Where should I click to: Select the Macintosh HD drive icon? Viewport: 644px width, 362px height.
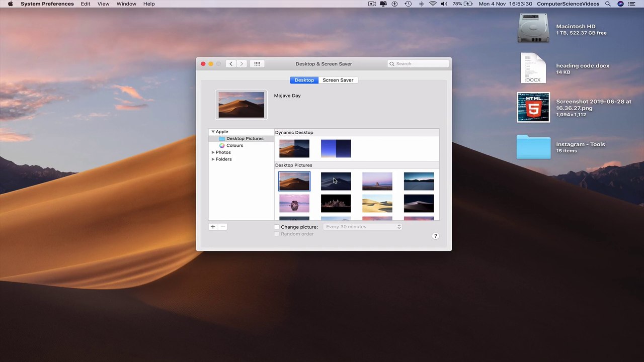[x=533, y=28]
